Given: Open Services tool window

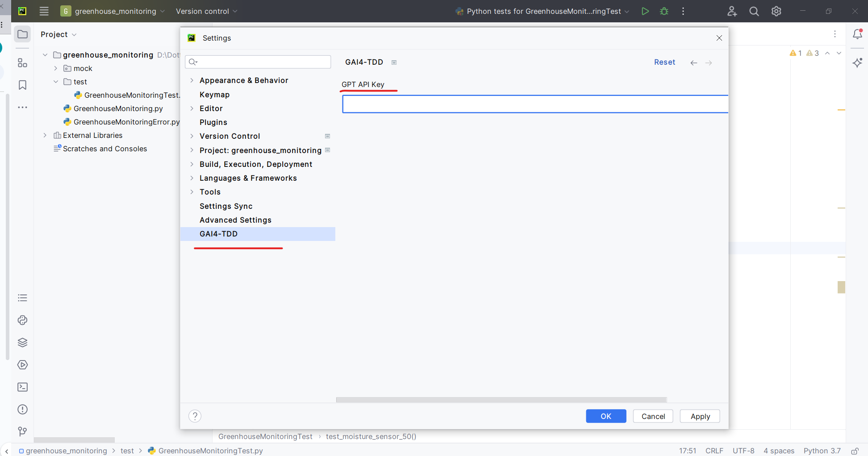Looking at the screenshot, I should pos(22,365).
